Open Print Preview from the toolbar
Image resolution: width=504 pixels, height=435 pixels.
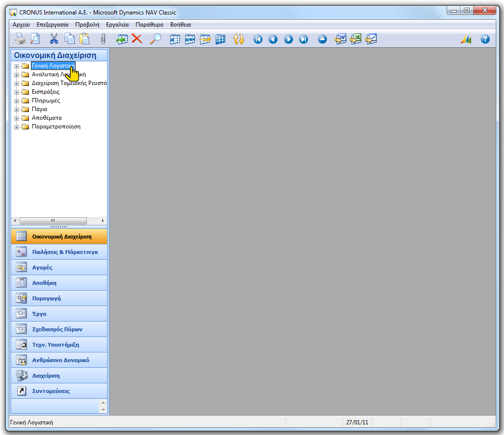[35, 39]
